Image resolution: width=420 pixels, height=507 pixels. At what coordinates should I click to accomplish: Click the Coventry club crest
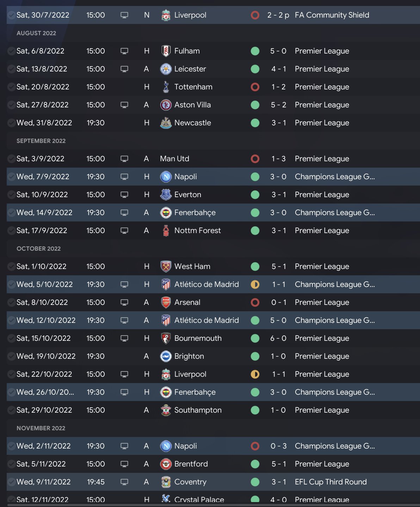[x=166, y=482]
